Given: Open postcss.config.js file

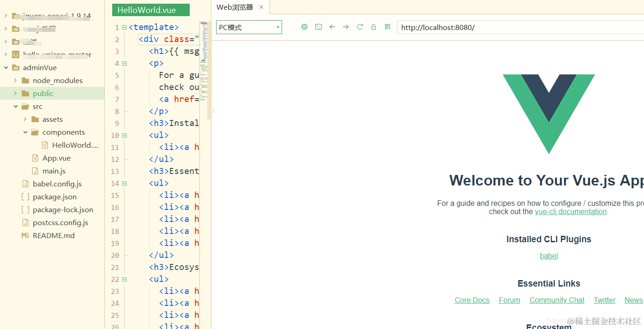Looking at the screenshot, I should tap(60, 222).
